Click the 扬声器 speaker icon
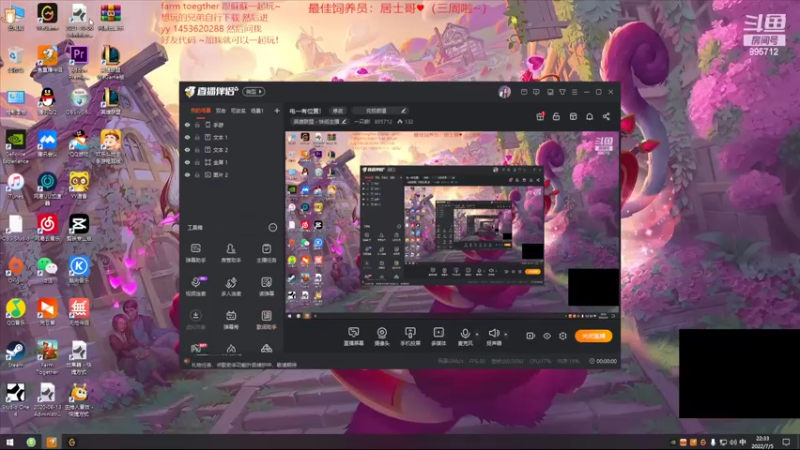This screenshot has width=800, height=450. (493, 333)
